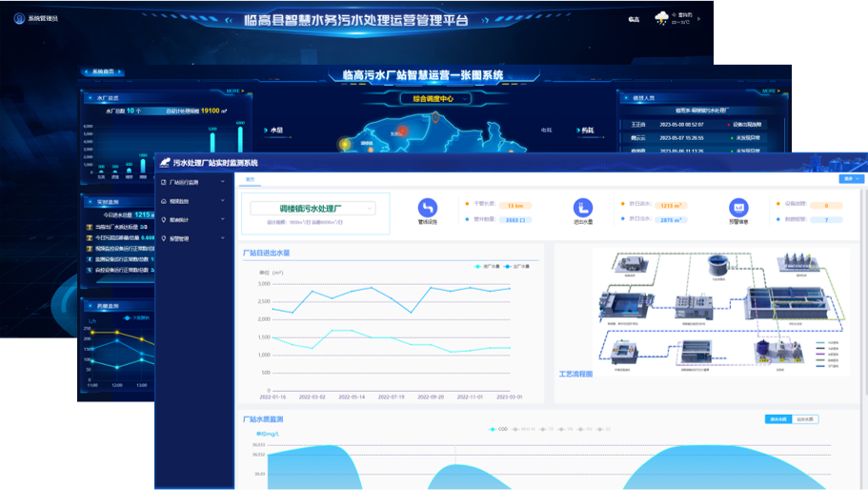868x490 pixels.
Task: Open the 调楼镇污水处理厂 plant selector dropdown
Action: (x=313, y=208)
